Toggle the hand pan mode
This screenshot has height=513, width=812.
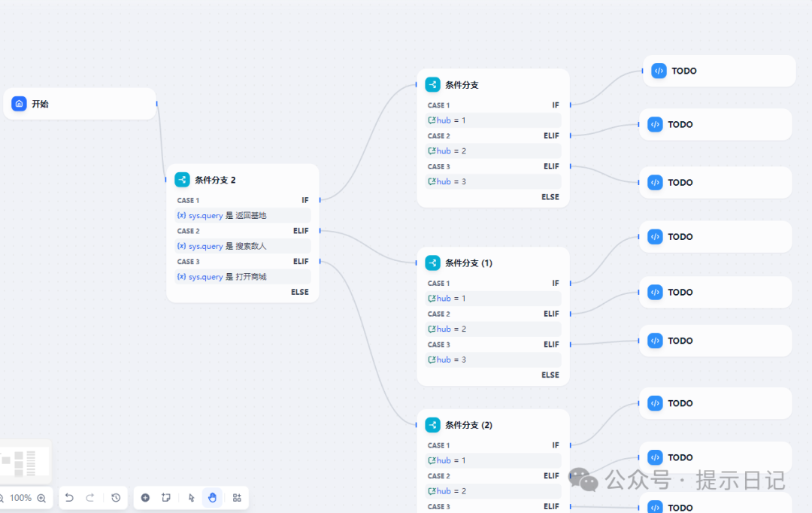point(212,498)
